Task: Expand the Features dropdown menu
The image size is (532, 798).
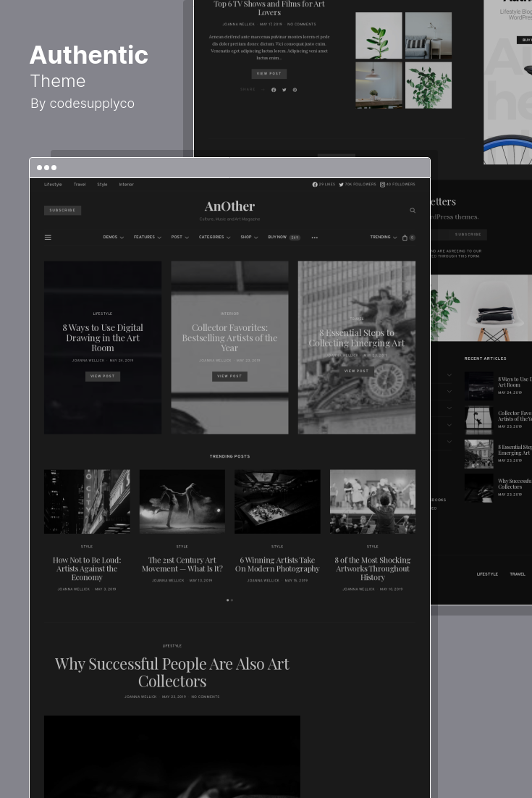Action: [x=148, y=238]
